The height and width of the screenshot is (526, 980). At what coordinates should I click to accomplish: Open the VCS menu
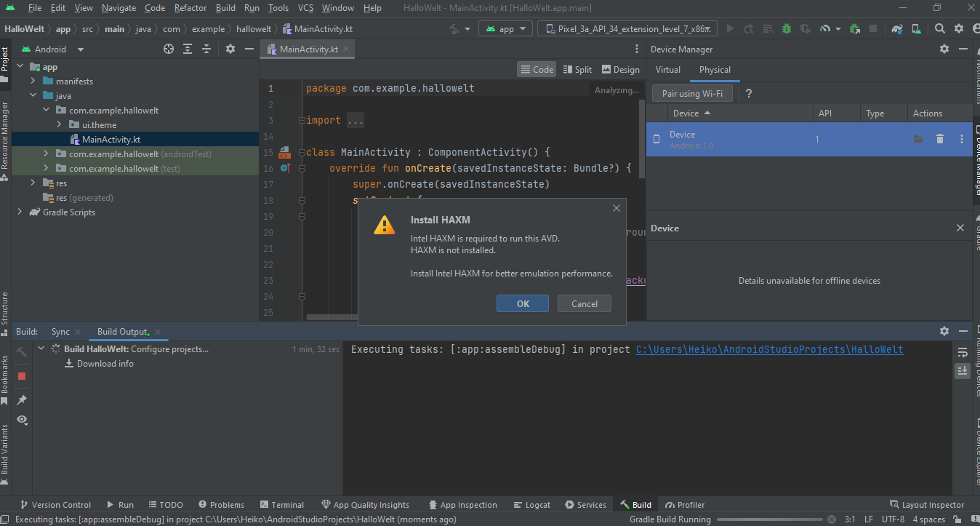(305, 8)
